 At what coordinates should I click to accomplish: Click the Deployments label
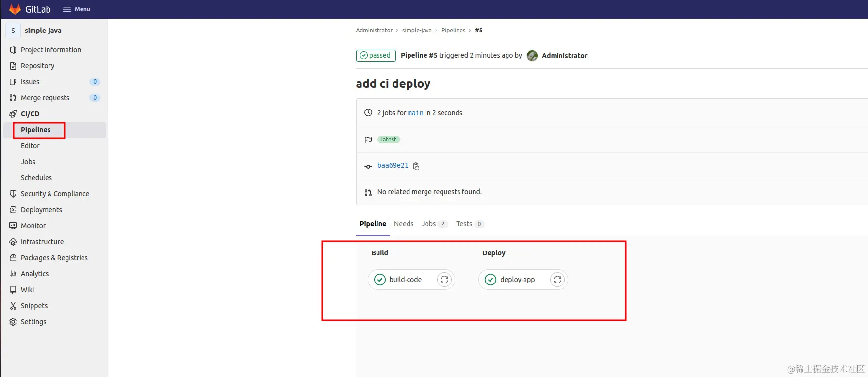pos(41,210)
